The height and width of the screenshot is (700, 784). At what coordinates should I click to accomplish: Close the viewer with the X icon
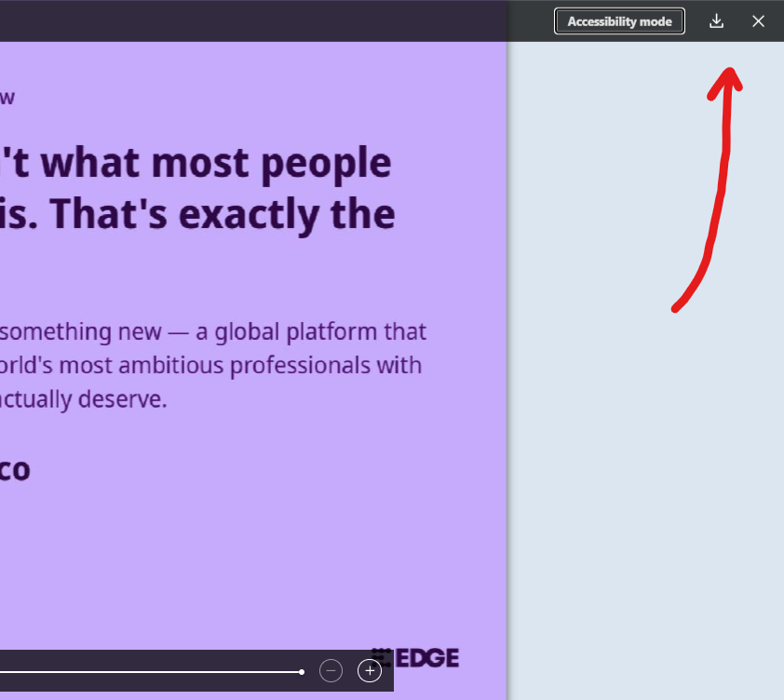coord(758,21)
